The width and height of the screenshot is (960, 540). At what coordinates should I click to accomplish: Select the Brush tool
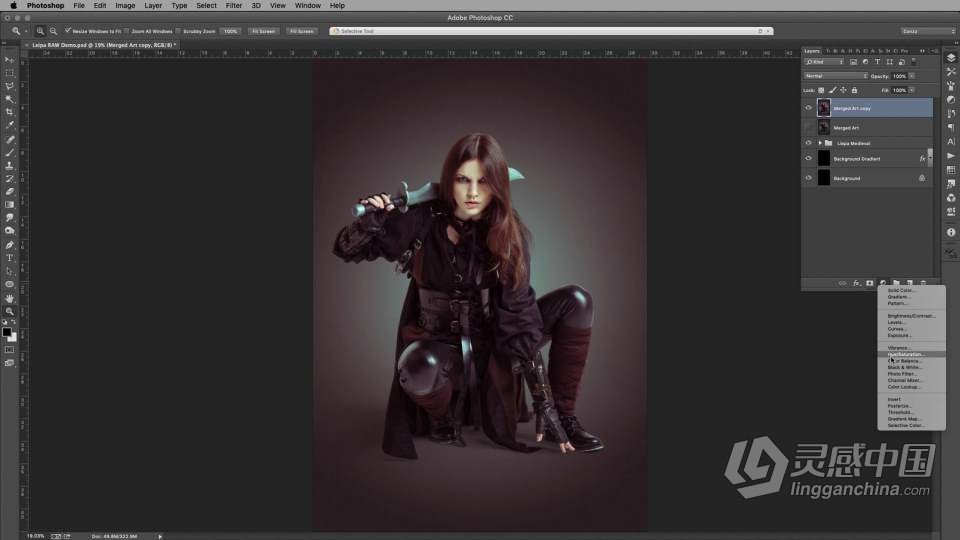(9, 152)
